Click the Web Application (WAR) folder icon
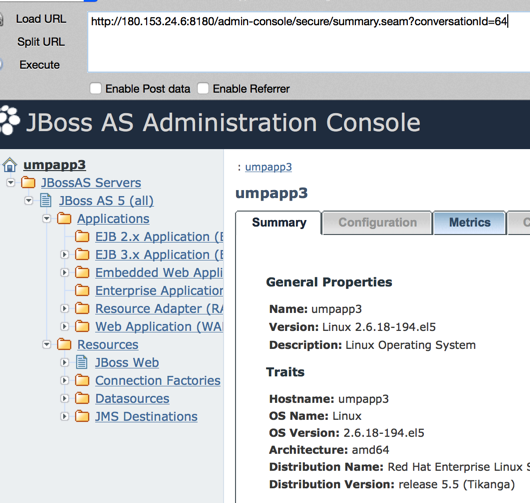Screen dimensions: 530x503 pos(82,326)
